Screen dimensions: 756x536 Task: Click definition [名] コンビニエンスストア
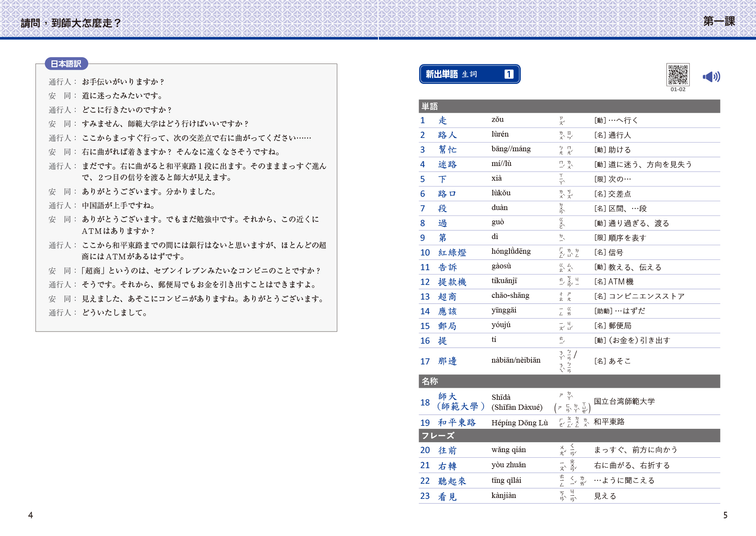639,297
